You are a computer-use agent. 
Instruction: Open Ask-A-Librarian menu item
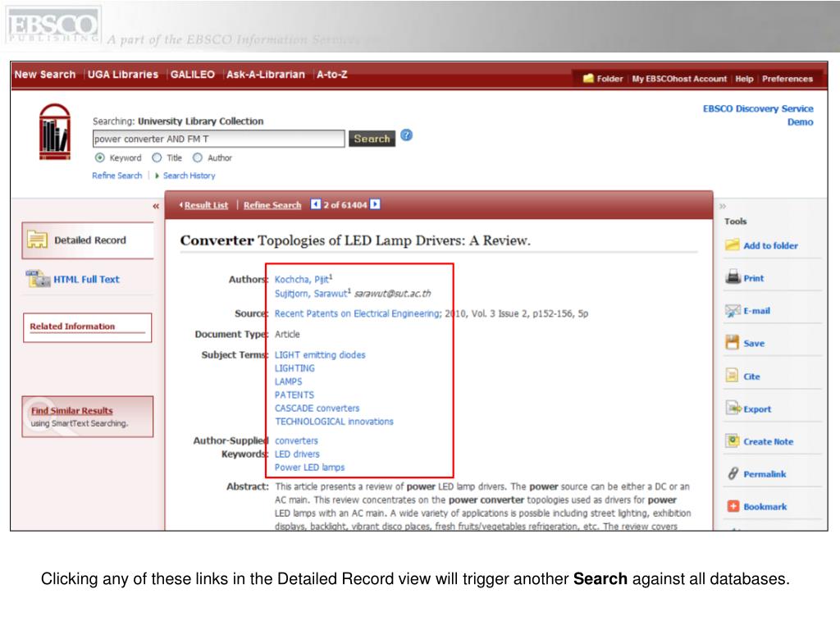coord(265,75)
